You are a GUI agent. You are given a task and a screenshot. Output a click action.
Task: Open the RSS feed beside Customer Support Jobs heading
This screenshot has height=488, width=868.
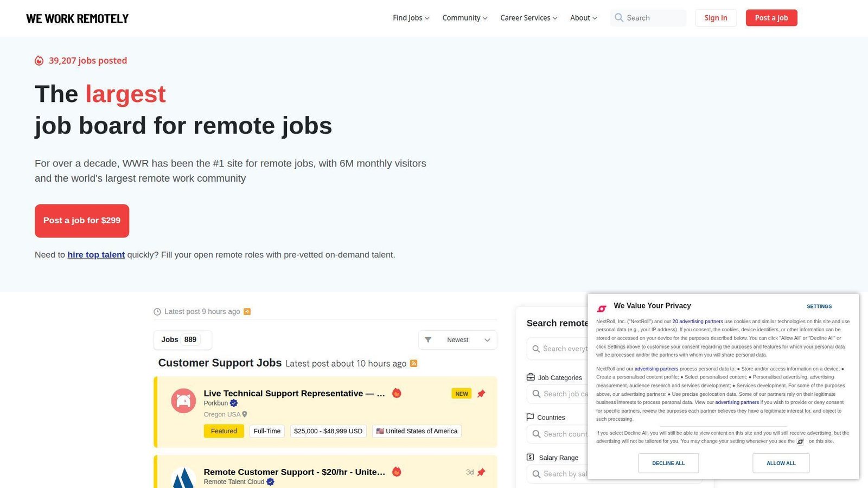click(x=413, y=363)
